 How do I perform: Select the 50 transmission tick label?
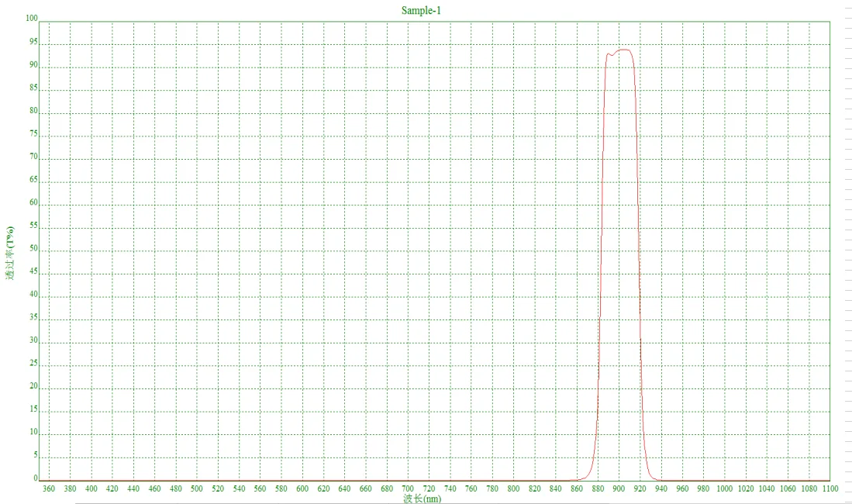click(33, 248)
